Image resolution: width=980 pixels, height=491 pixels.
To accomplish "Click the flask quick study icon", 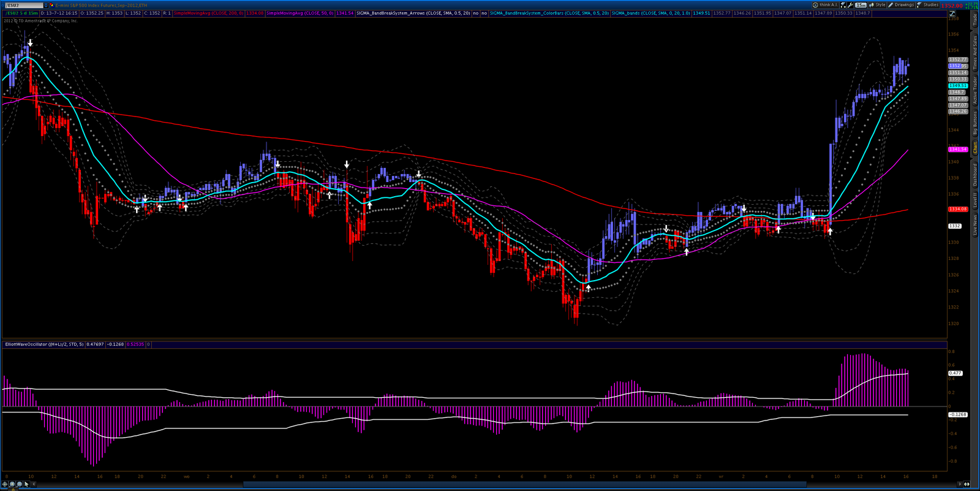I will pyautogui.click(x=843, y=5).
